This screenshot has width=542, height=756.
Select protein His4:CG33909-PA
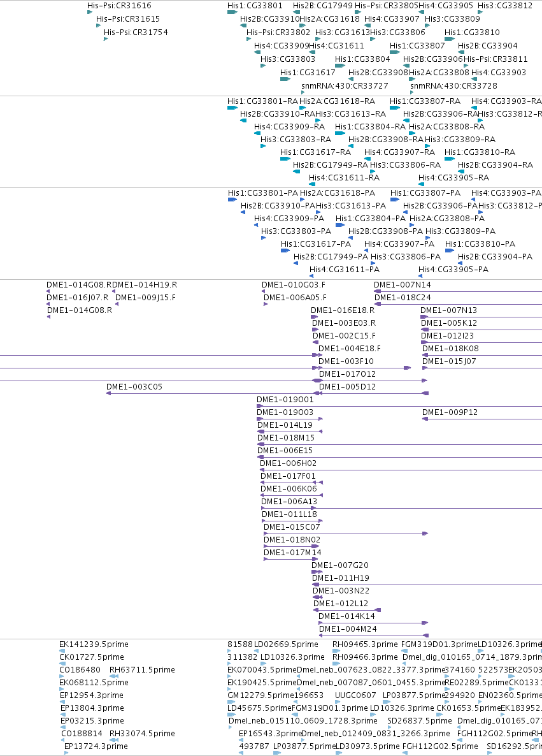tap(289, 219)
